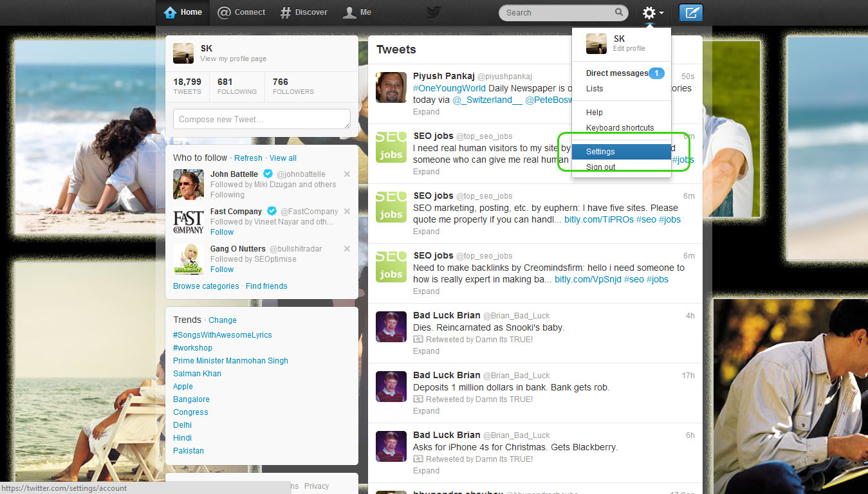Viewport: 868px width, 494px height.
Task: Open Lists from the gear menu
Action: click(594, 88)
